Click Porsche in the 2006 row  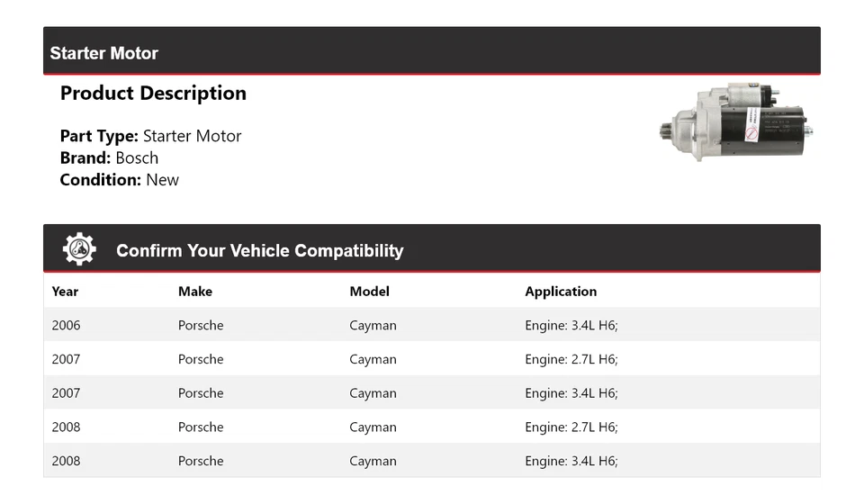(201, 325)
